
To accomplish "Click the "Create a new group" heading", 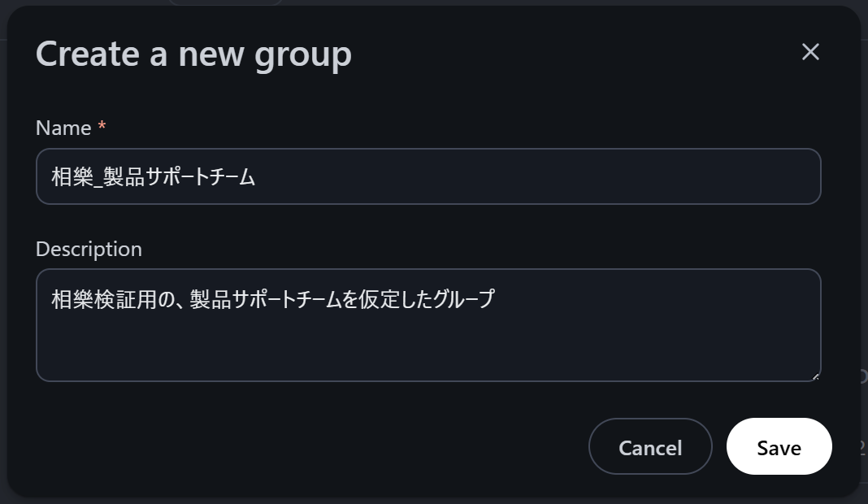I will [x=193, y=54].
